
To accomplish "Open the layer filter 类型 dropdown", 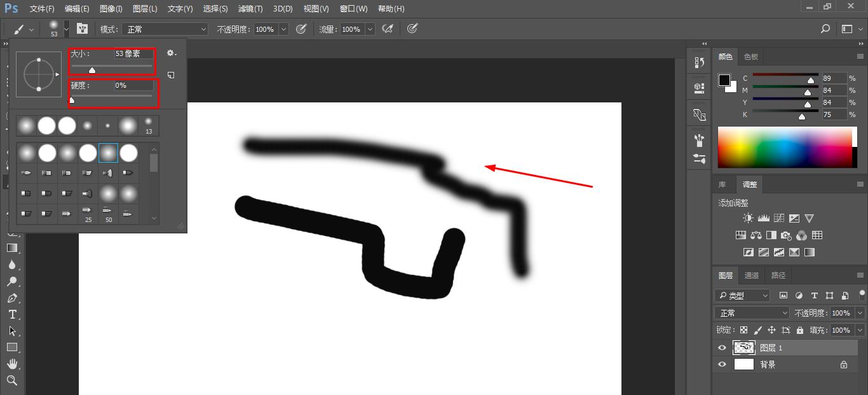I will [x=742, y=296].
